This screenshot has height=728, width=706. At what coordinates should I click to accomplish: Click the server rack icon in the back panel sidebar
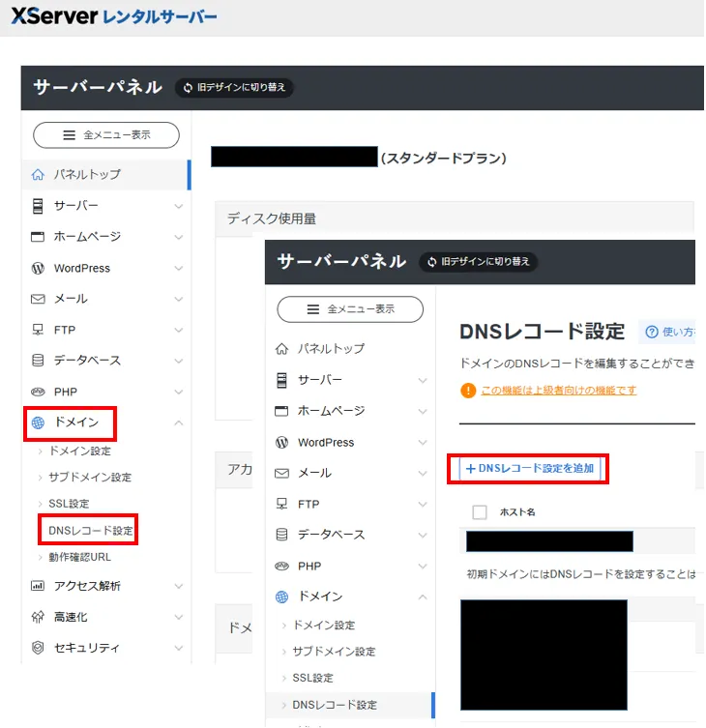pyautogui.click(x=38, y=206)
